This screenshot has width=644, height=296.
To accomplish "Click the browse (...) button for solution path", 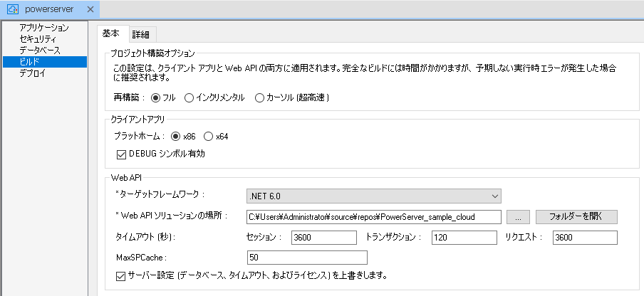I will tap(517, 216).
